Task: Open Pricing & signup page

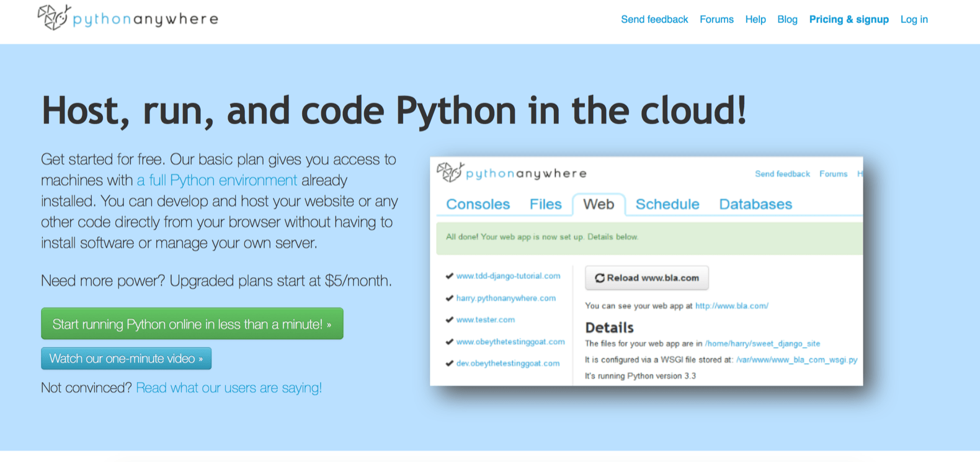Action: (849, 19)
